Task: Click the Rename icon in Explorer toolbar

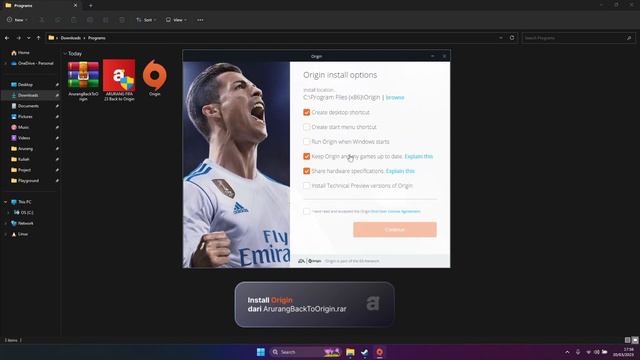Action: [90, 20]
